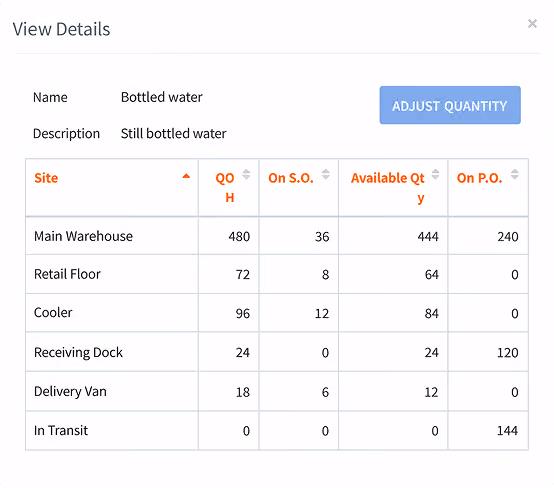This screenshot has height=488, width=554.
Task: Click In Transit On P.O. value 144
Action: (508, 431)
